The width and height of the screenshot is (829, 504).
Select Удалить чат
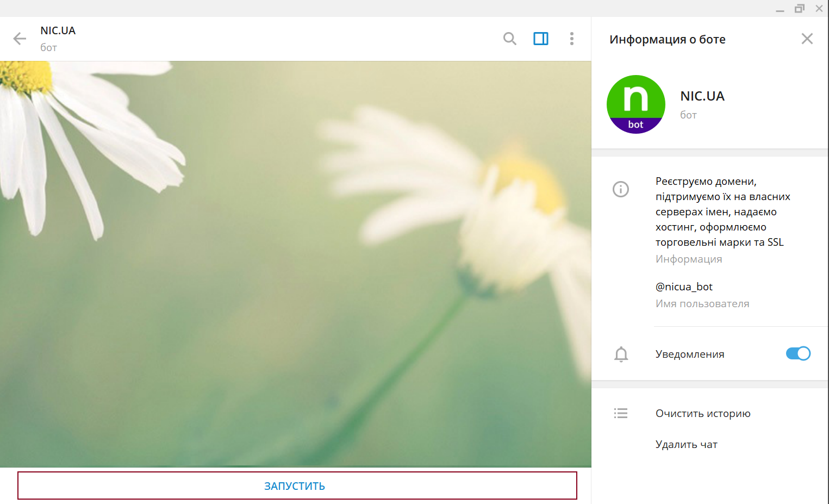coord(686,444)
